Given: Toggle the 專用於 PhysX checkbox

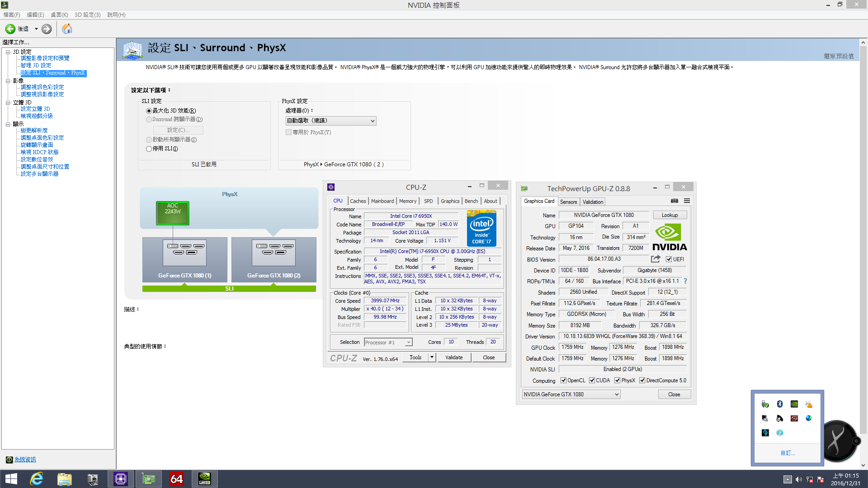Looking at the screenshot, I should [288, 132].
